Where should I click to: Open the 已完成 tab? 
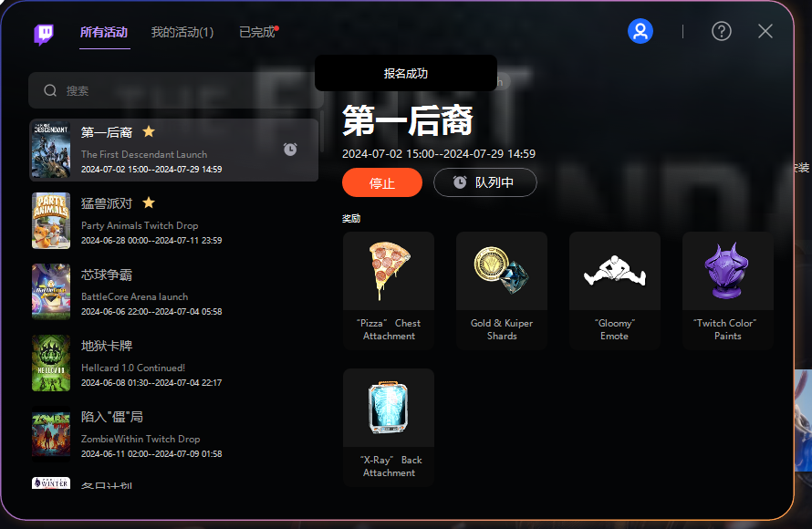pyautogui.click(x=257, y=32)
